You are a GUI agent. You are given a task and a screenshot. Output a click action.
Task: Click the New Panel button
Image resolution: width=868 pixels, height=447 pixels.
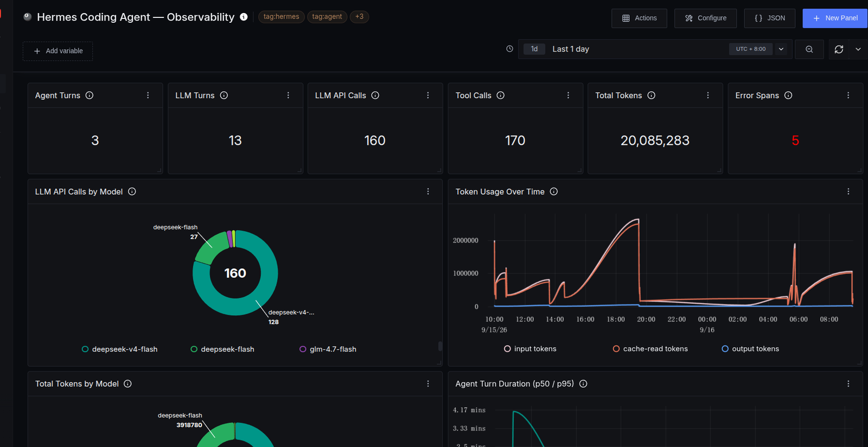(835, 18)
